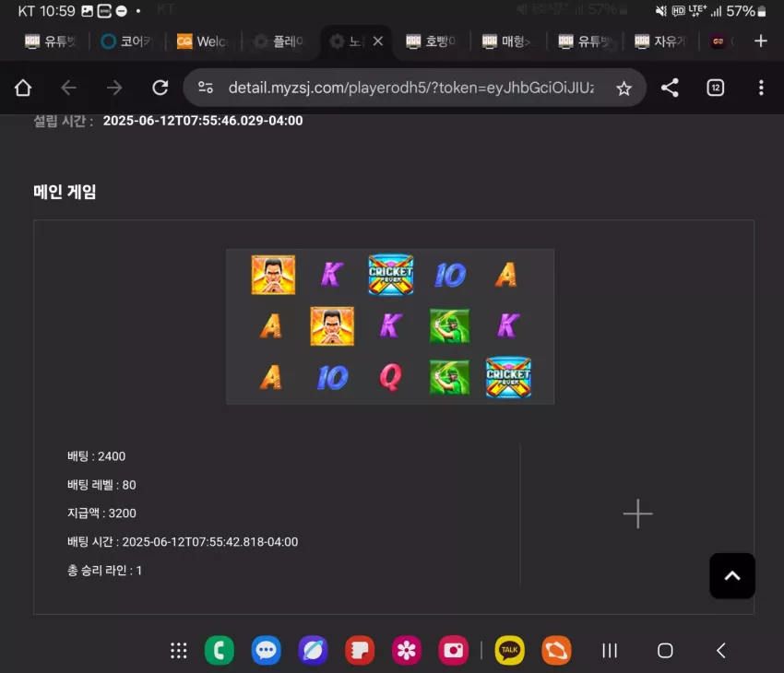Open the pink flower Gallery app

407,651
